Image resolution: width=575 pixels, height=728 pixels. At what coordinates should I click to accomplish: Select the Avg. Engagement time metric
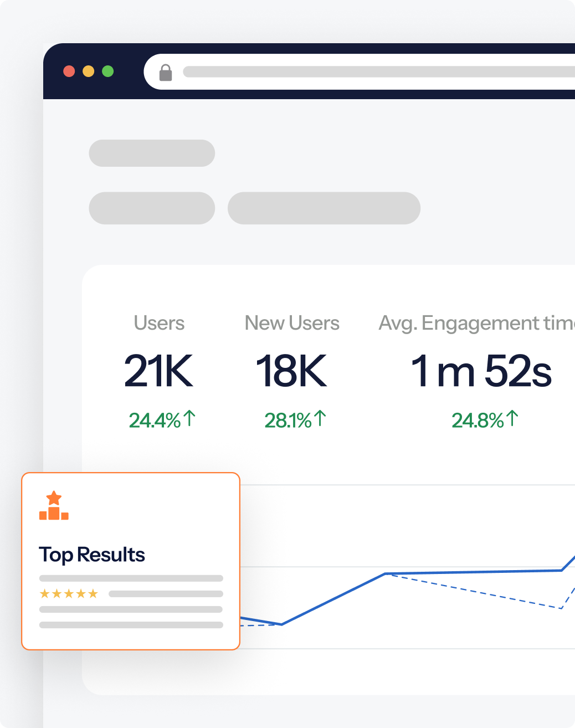[476, 323]
